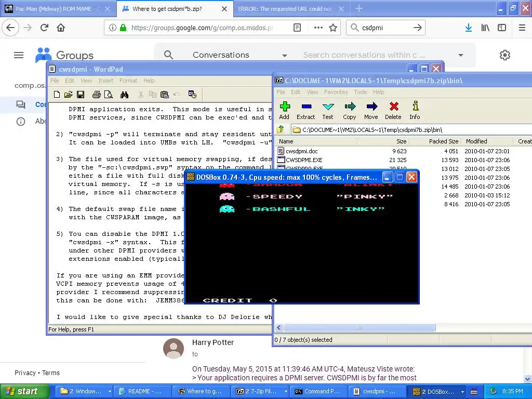Open Google Groups settings gear
The height and width of the screenshot is (399, 532).
click(505, 55)
